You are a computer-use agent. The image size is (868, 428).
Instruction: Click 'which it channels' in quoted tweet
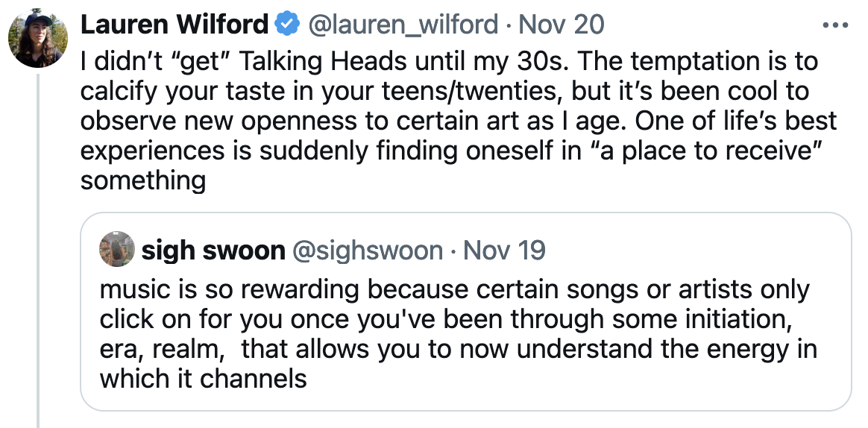pos(203,379)
